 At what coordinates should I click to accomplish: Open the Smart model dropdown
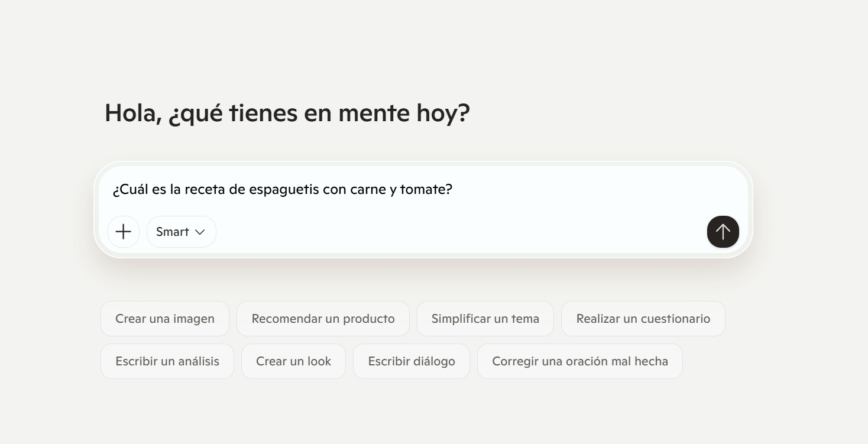click(x=181, y=232)
